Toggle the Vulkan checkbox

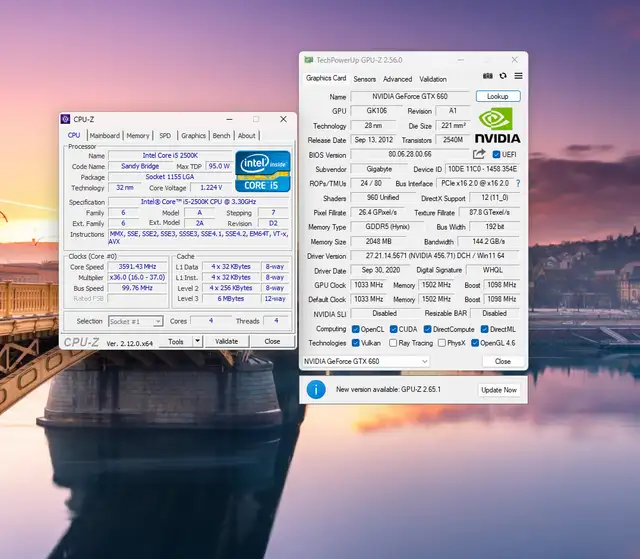coord(356,343)
